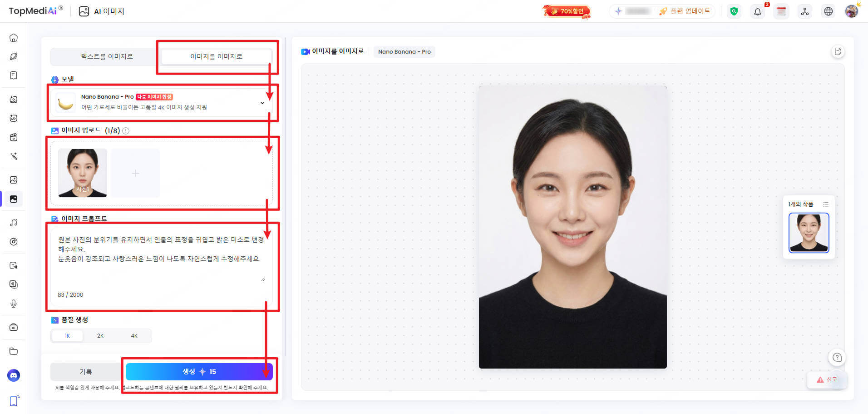Viewport: 868px width, 414px height.
Task: Select the 이미지를 이미지로 tab
Action: (217, 56)
